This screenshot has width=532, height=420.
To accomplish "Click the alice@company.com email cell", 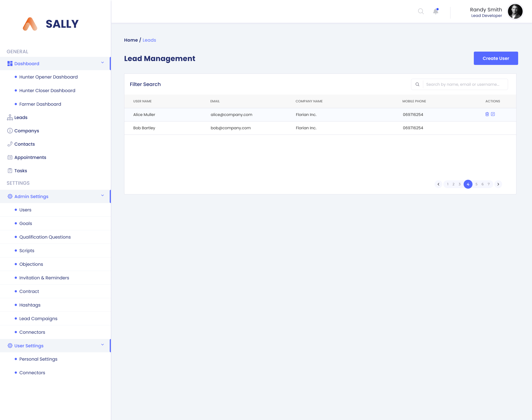I will 231,115.
